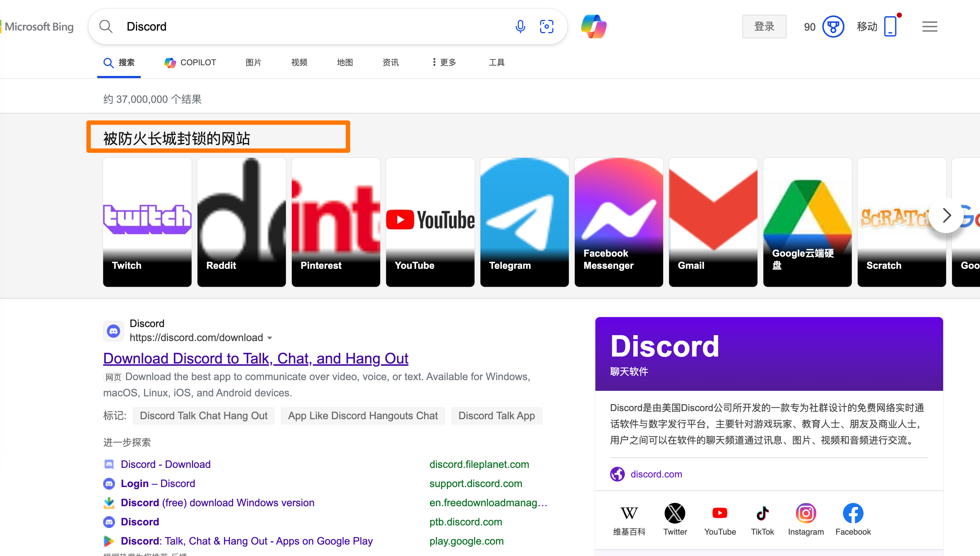Click the Scratch carousel card

point(901,222)
